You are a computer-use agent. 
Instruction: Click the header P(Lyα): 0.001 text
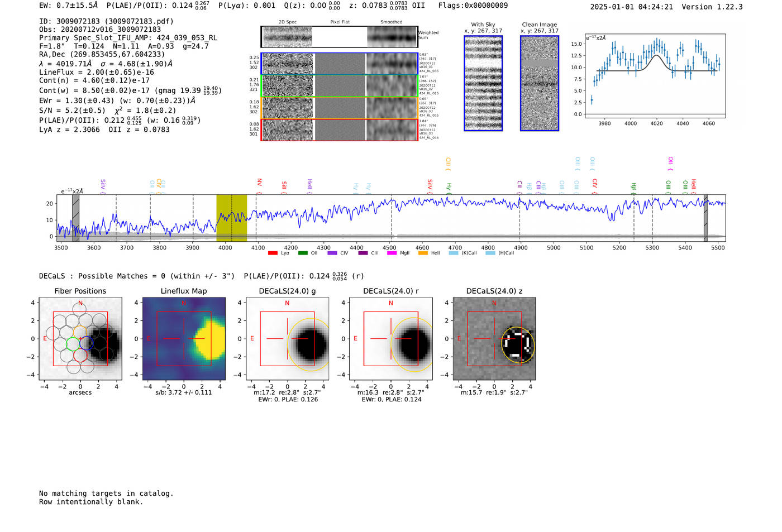[247, 5]
